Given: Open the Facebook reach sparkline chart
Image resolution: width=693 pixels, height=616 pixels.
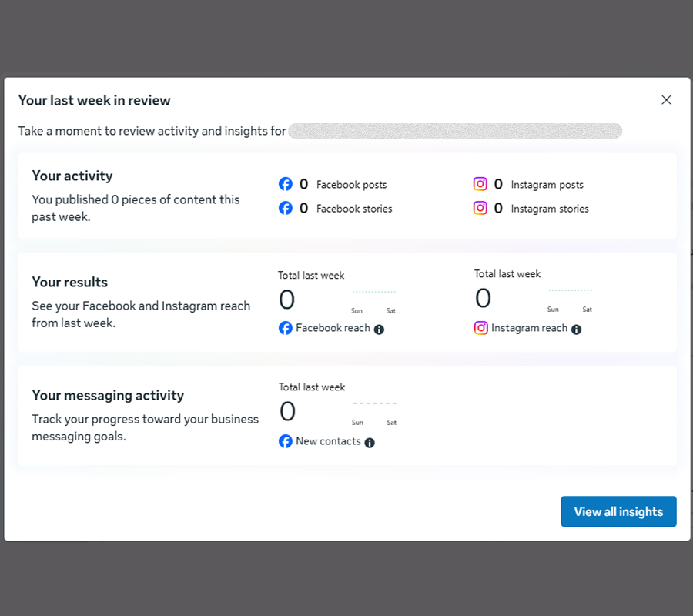Looking at the screenshot, I should click(x=374, y=291).
